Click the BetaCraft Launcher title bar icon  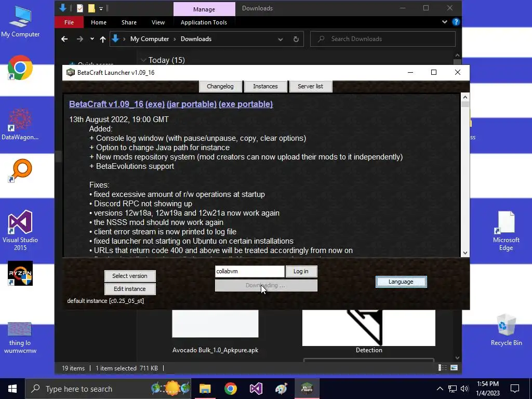point(70,72)
